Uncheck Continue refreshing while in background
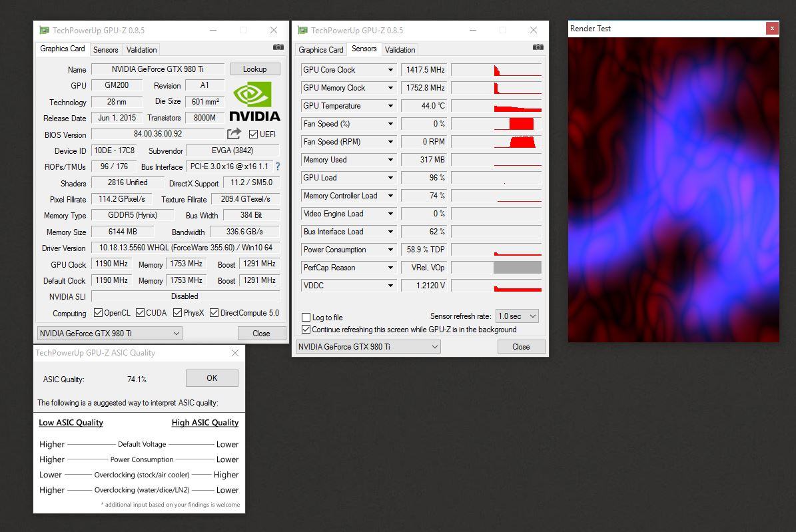This screenshot has width=796, height=532. [306, 330]
